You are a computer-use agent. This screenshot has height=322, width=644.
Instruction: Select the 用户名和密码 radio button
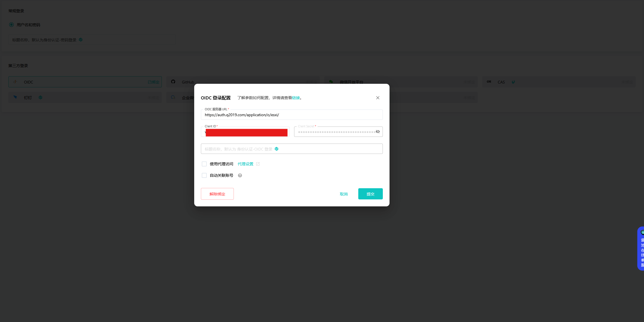click(x=11, y=25)
